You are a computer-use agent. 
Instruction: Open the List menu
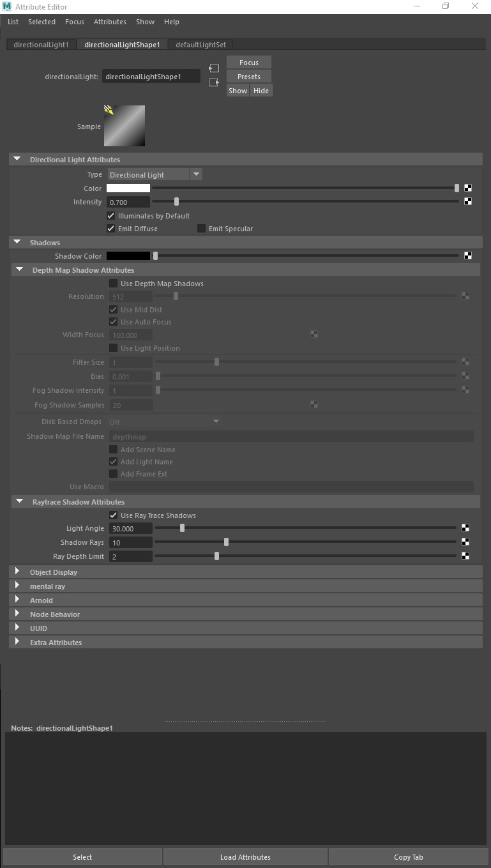pos(13,22)
